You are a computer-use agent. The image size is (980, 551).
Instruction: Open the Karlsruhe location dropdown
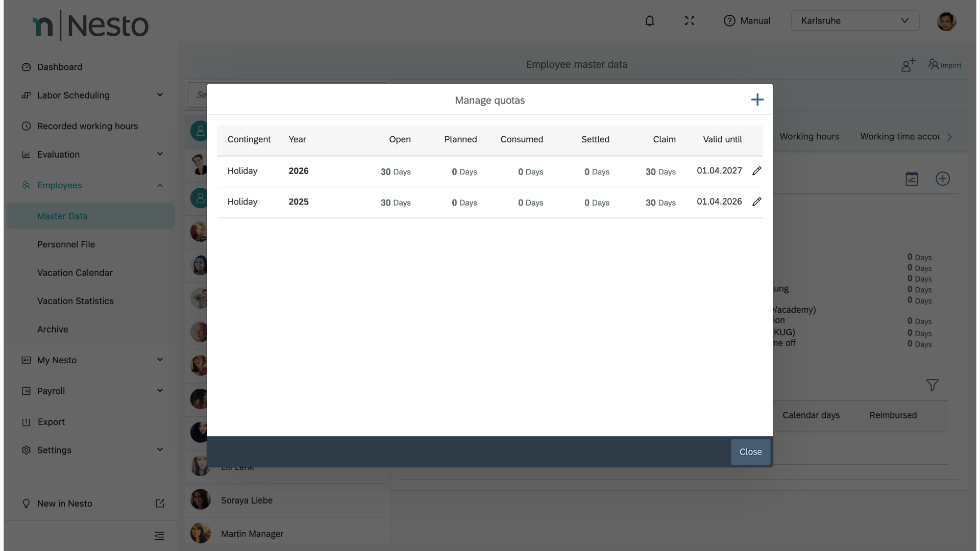(855, 21)
